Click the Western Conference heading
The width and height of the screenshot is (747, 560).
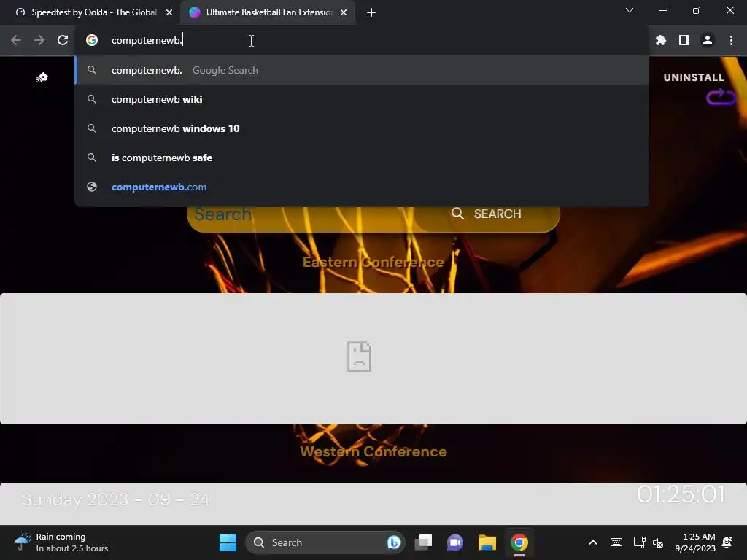373,451
